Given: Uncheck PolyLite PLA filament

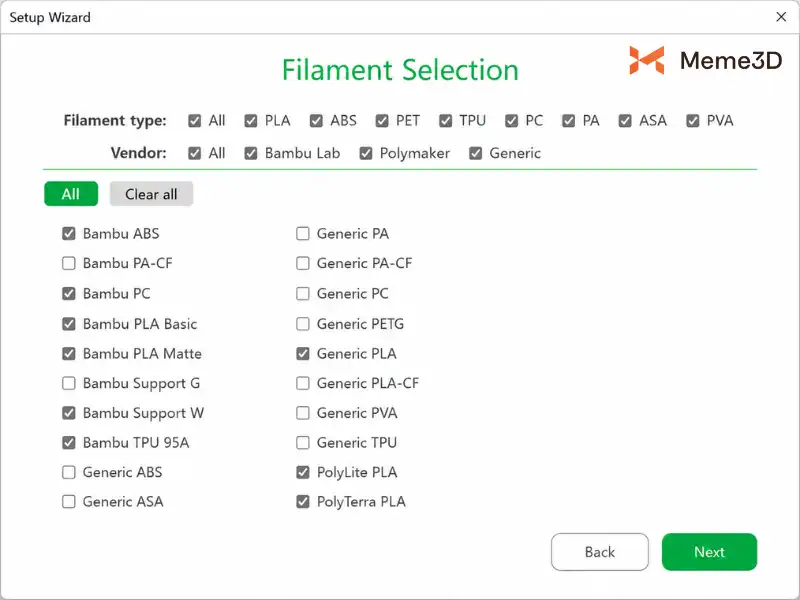Looking at the screenshot, I should coord(303,472).
